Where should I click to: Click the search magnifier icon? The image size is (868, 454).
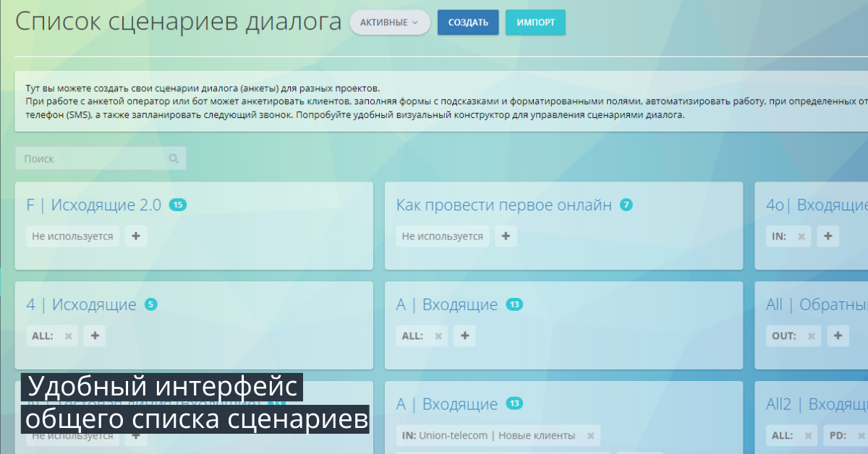click(x=174, y=158)
